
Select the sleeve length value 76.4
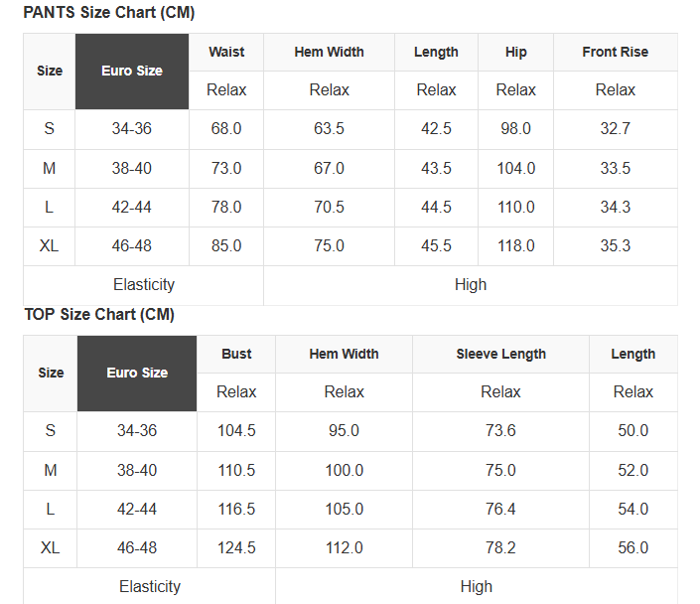click(500, 510)
